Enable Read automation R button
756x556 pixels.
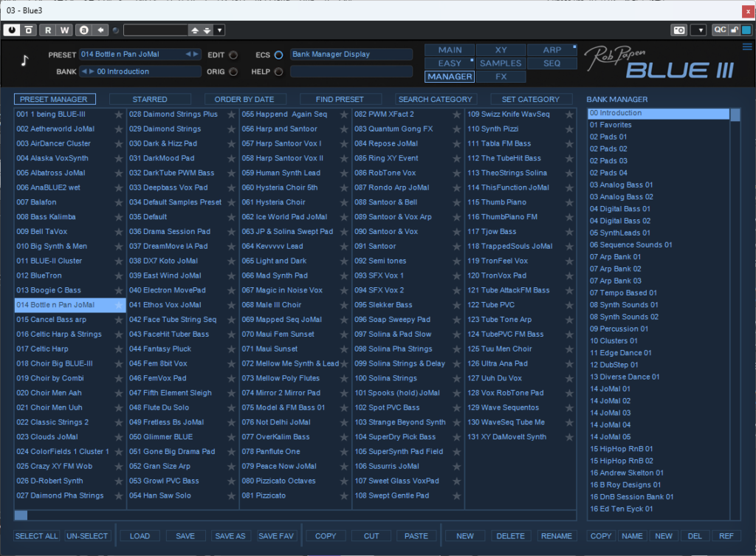coord(48,30)
